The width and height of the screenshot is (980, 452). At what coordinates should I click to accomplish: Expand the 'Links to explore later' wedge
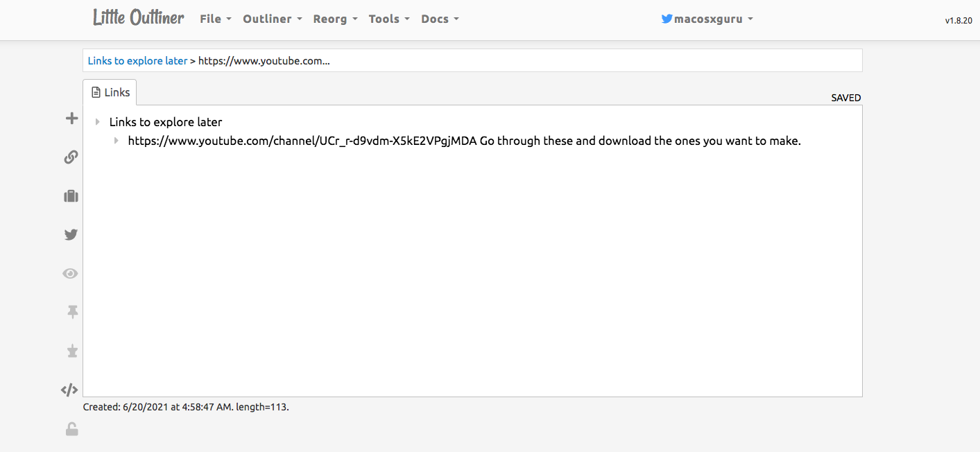coord(98,123)
